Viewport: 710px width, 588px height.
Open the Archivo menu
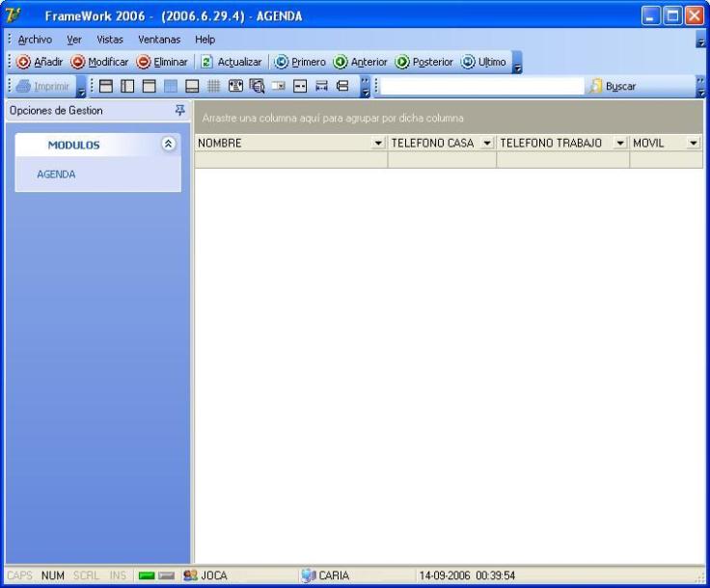(x=35, y=40)
